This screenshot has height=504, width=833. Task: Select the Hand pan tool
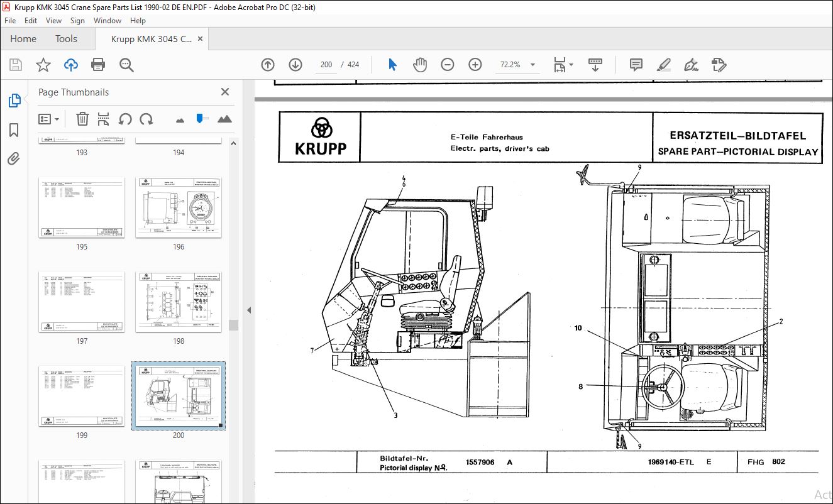[419, 65]
